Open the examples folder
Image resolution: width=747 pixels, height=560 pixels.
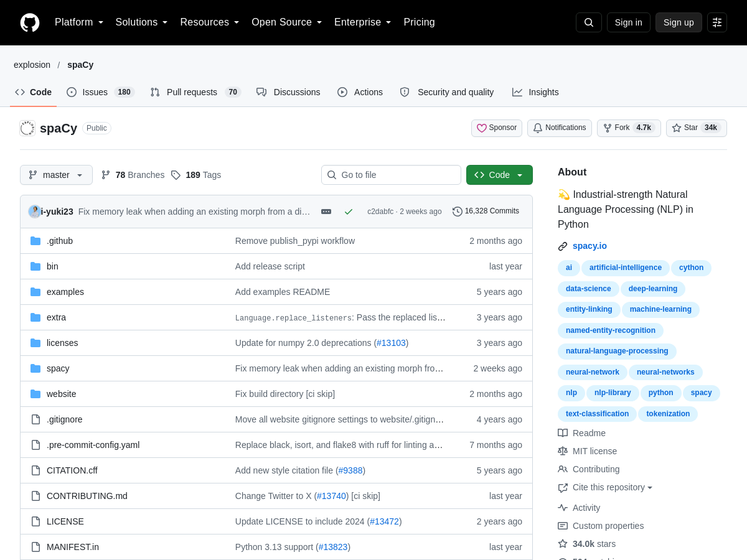pos(65,292)
